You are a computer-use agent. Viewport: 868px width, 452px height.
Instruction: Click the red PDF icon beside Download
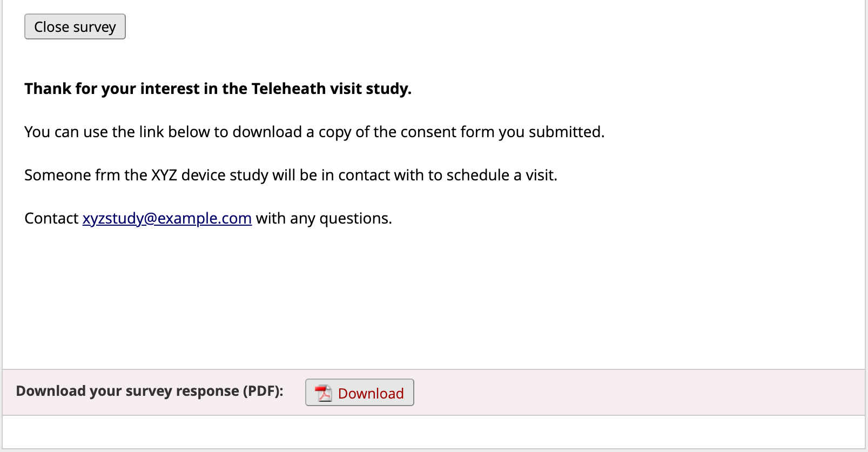point(324,393)
